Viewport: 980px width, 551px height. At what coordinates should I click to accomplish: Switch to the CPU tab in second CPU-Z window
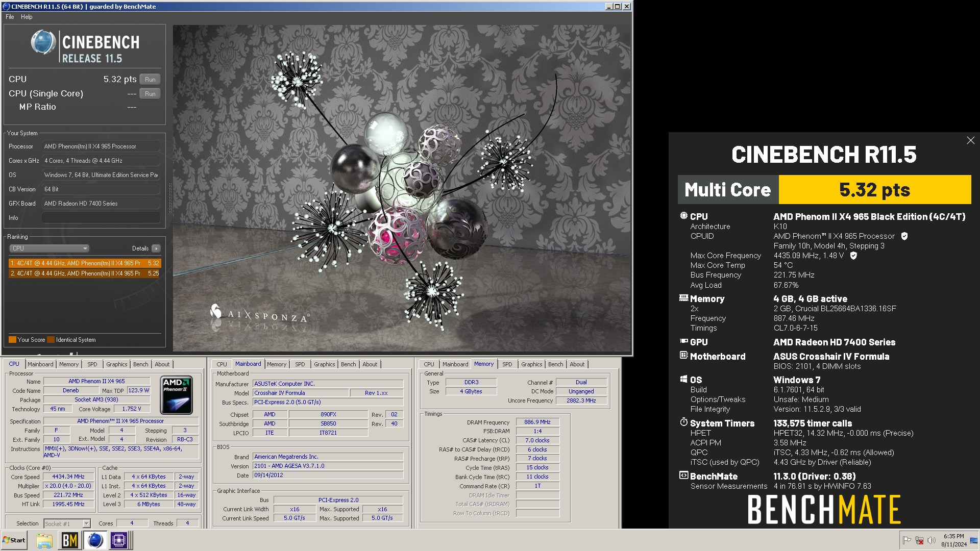(222, 364)
